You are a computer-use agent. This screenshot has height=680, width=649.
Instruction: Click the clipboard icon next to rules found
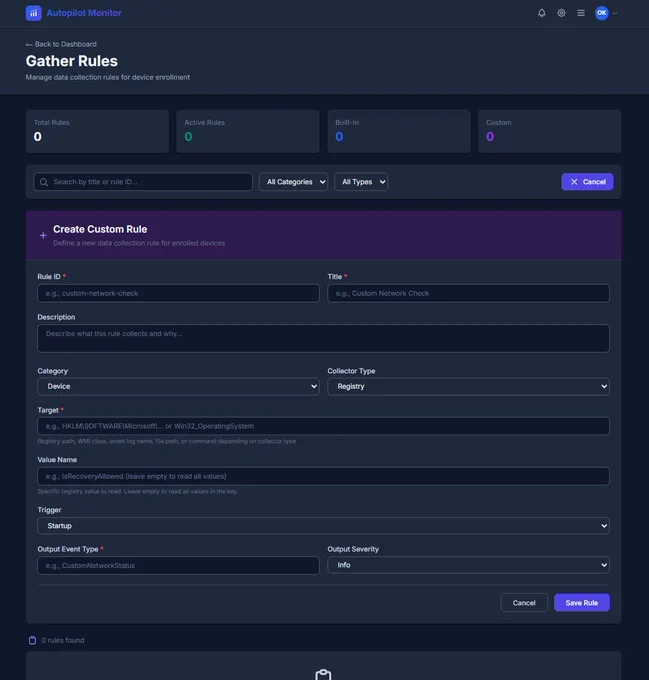pyautogui.click(x=33, y=641)
